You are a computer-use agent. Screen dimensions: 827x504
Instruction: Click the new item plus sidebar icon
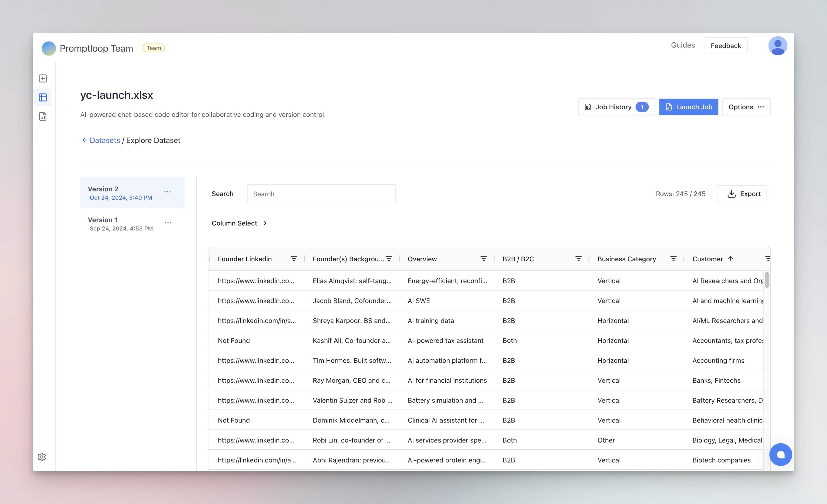tap(43, 79)
